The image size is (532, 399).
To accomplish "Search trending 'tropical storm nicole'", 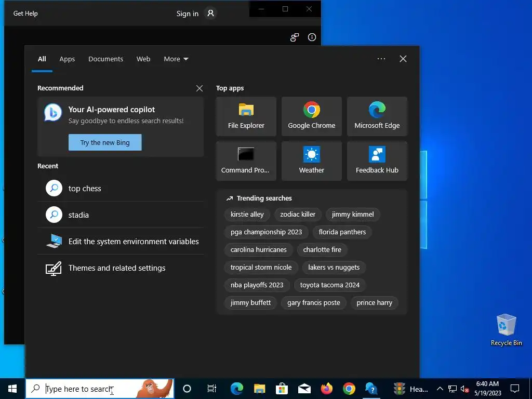I will click(261, 268).
